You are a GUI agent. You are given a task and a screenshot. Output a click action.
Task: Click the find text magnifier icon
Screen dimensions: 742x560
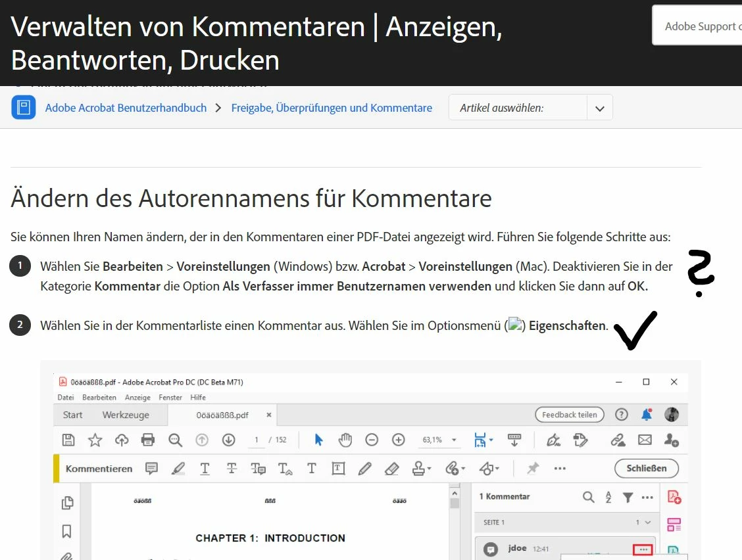175,440
